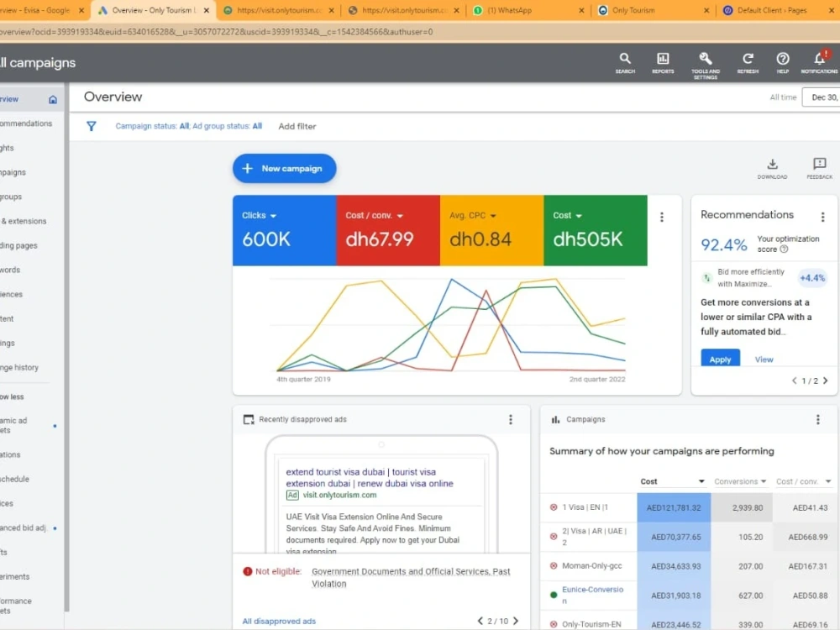
Task: Open the green Cost metric dropdown
Action: [x=567, y=215]
